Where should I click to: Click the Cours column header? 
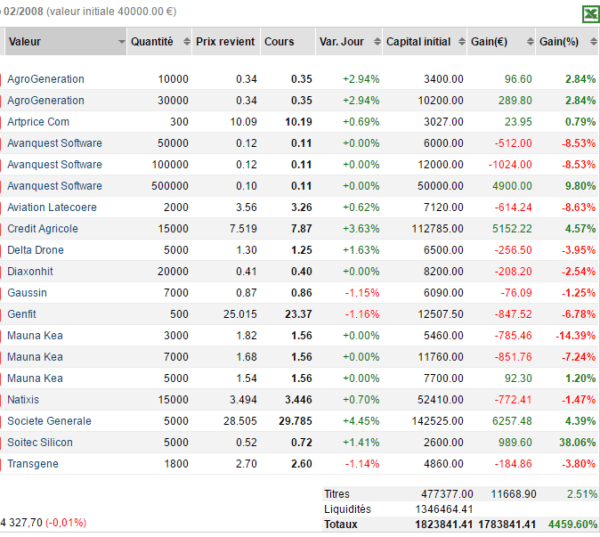tap(288, 41)
